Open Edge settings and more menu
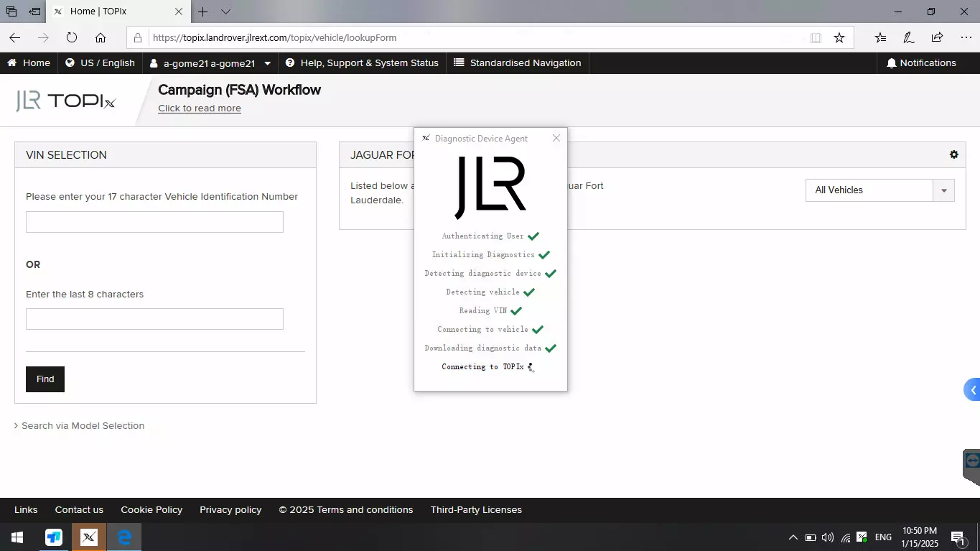This screenshot has height=551, width=980. click(966, 38)
